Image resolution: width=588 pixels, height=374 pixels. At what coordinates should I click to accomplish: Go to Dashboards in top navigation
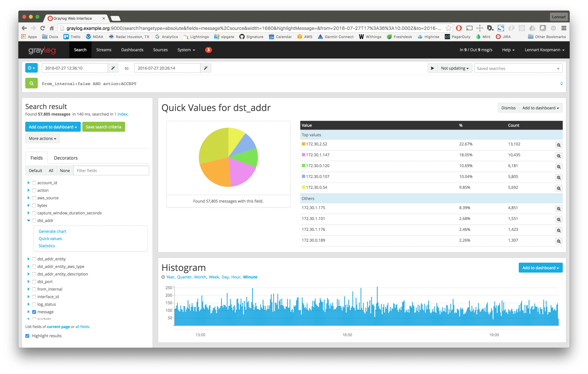pos(132,50)
